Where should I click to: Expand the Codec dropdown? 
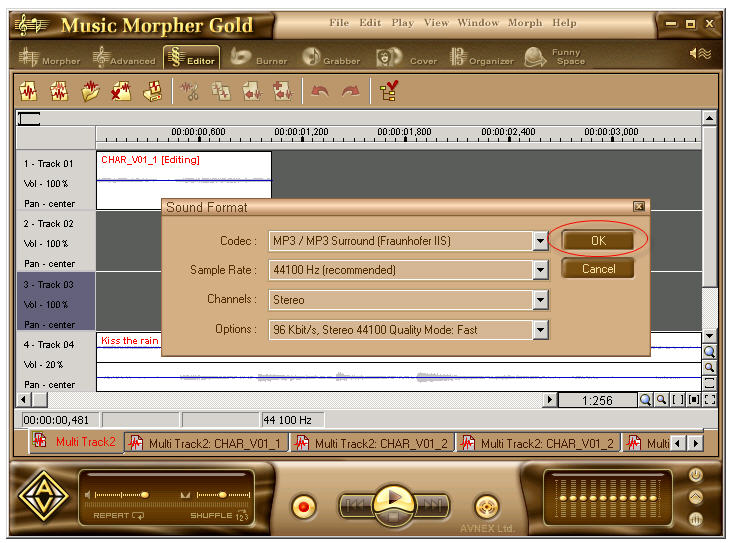pos(540,241)
